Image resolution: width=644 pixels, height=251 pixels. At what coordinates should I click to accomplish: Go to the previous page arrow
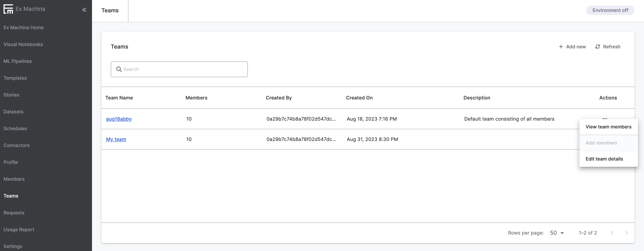[x=612, y=233]
